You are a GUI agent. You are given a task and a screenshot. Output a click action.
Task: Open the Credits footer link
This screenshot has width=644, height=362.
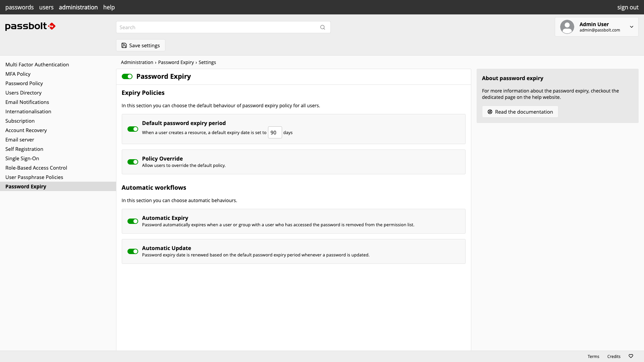614,357
